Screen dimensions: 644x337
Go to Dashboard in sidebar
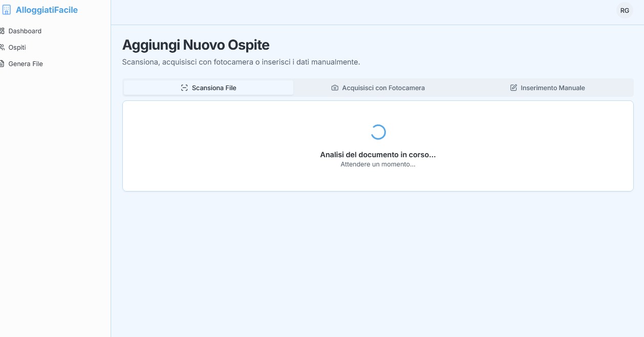(25, 31)
